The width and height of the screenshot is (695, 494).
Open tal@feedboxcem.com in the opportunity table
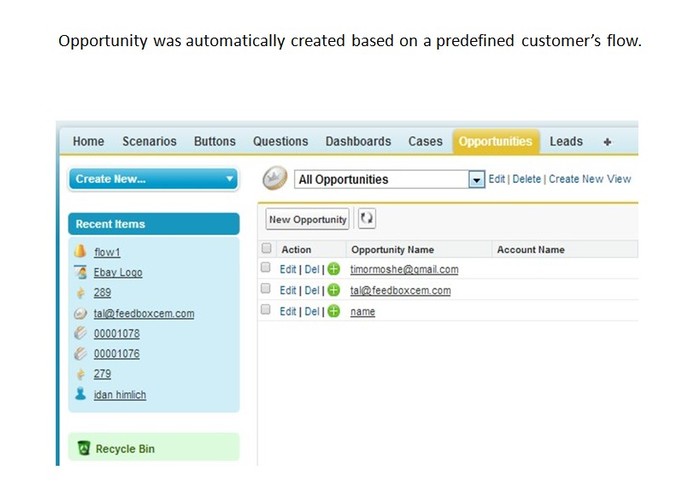click(400, 291)
